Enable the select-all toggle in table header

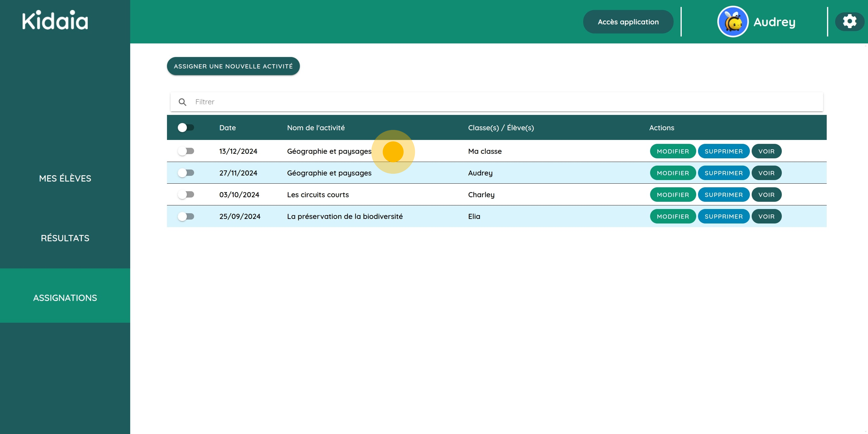[x=186, y=127]
